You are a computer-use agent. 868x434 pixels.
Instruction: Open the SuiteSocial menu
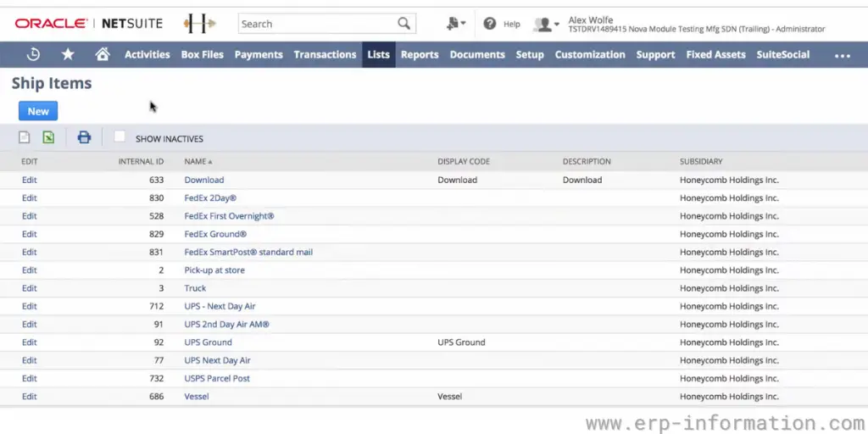pos(782,55)
